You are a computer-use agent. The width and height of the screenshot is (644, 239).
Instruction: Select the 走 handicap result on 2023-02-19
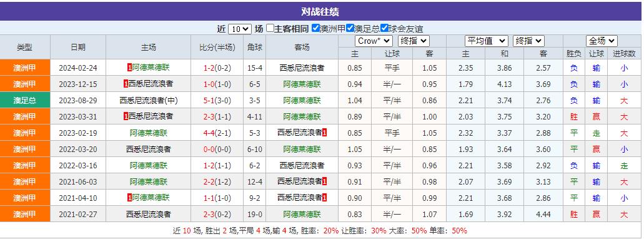tap(597, 133)
